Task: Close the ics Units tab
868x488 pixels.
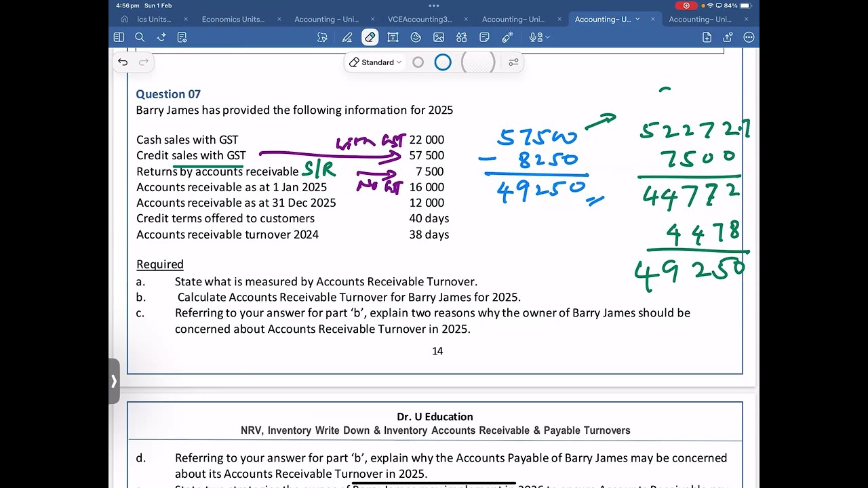Action: click(x=186, y=19)
